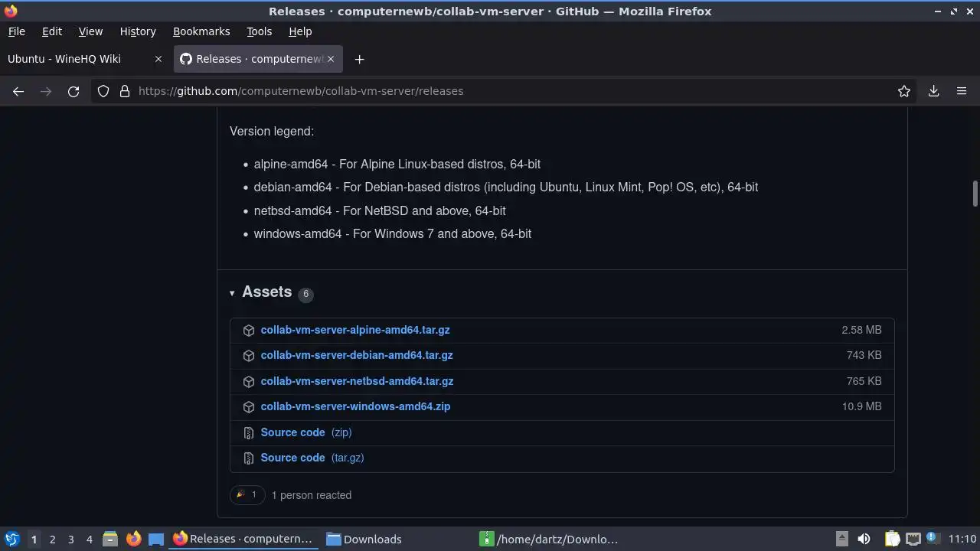Click package icon beside debian-amd64 asset
Image resolution: width=980 pixels, height=551 pixels.
(249, 356)
